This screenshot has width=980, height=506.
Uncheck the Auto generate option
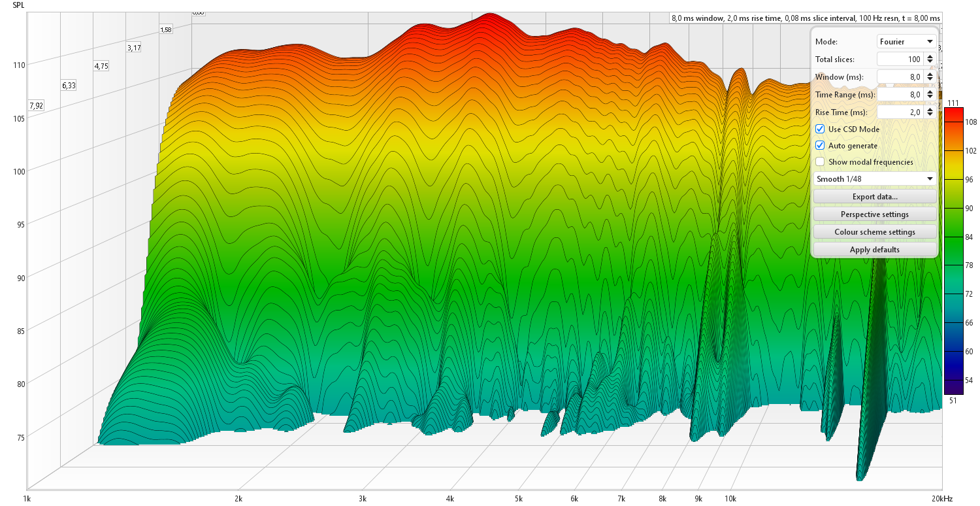coord(820,146)
